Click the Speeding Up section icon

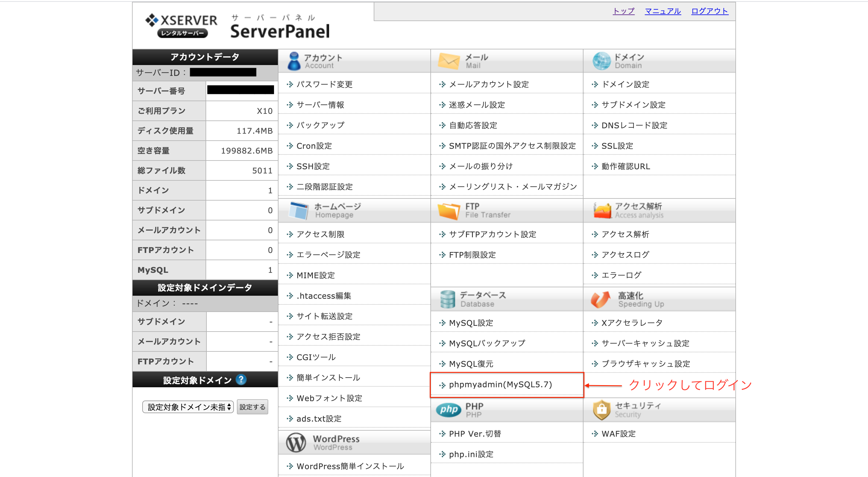coord(601,299)
